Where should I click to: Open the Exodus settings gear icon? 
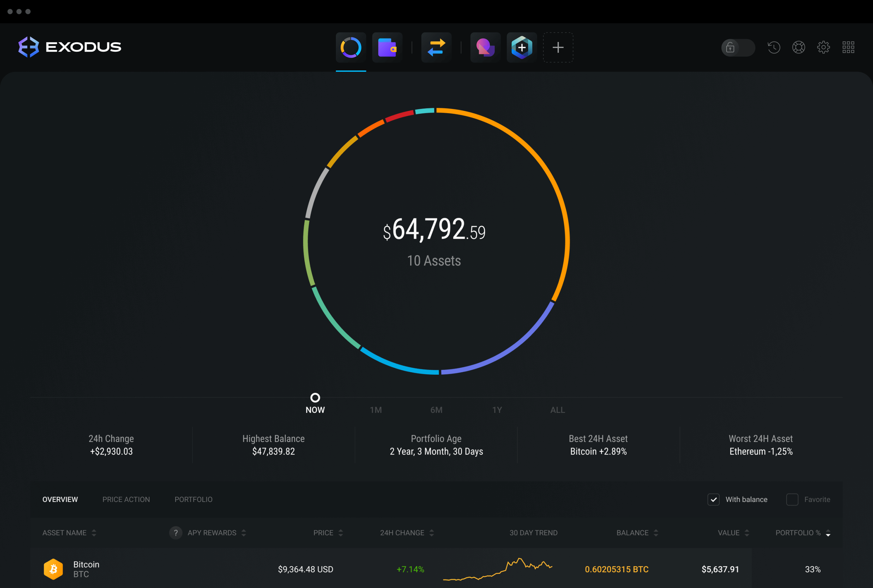pos(824,46)
